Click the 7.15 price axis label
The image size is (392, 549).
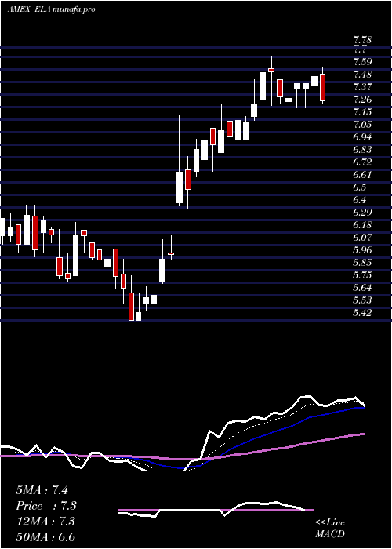click(362, 112)
